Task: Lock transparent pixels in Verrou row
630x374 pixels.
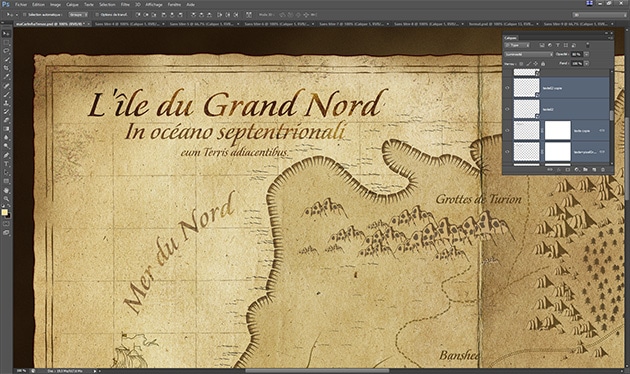Action: click(x=521, y=64)
